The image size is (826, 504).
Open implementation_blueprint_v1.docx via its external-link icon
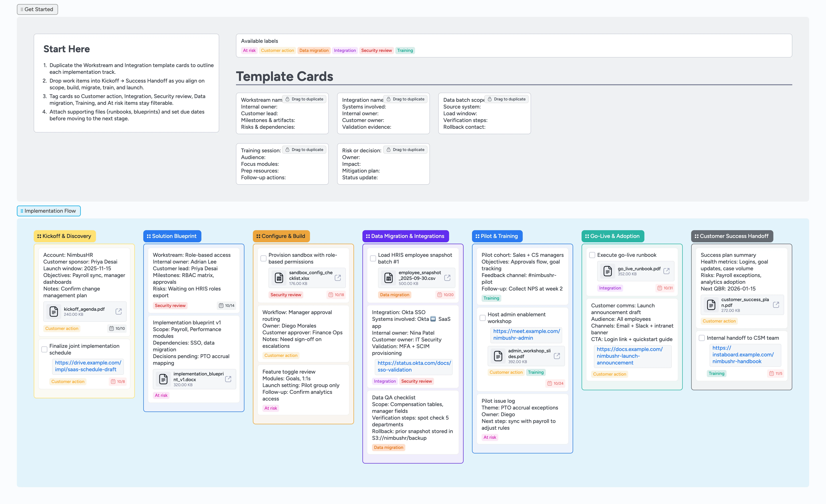point(228,379)
